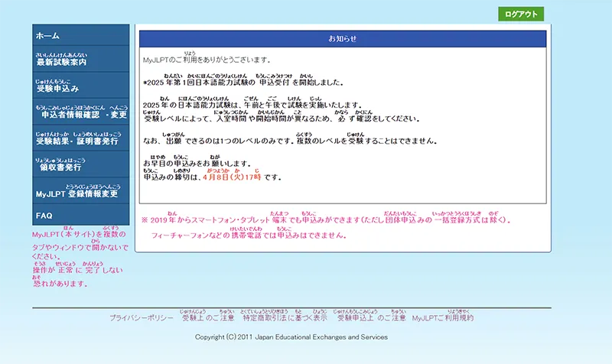Image resolution: width=612 pixels, height=364 pixels.
Task: Click the Copyright (C) 2011 footer text
Action: pyautogui.click(x=291, y=337)
